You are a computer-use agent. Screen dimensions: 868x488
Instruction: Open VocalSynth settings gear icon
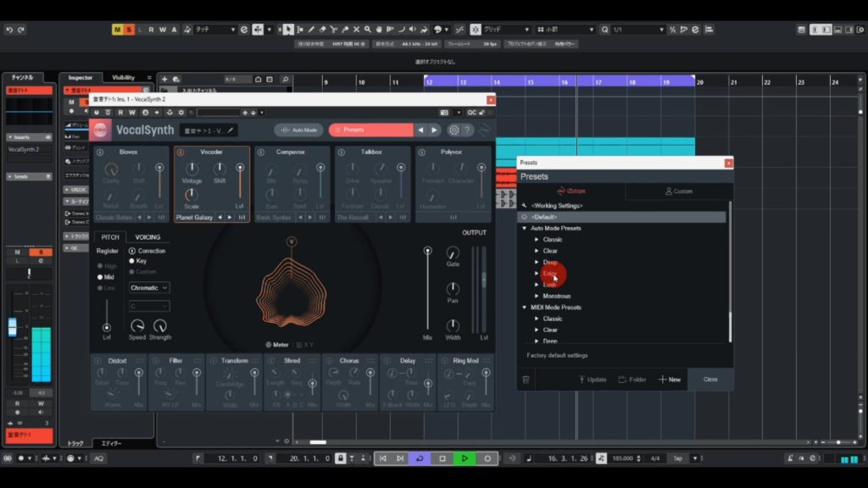(453, 130)
